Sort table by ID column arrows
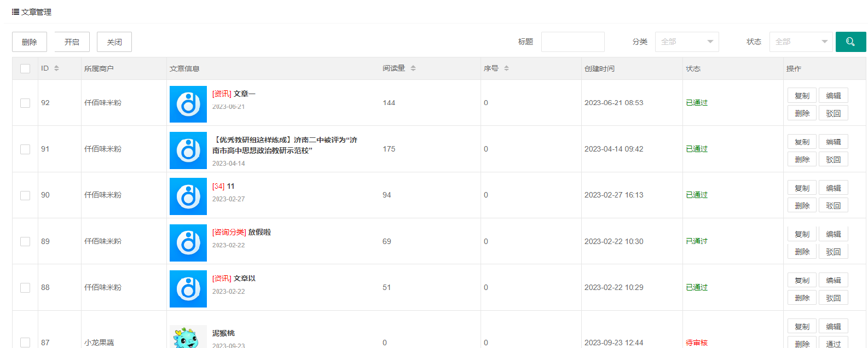Viewport: 868px width, 348px height. (56, 68)
